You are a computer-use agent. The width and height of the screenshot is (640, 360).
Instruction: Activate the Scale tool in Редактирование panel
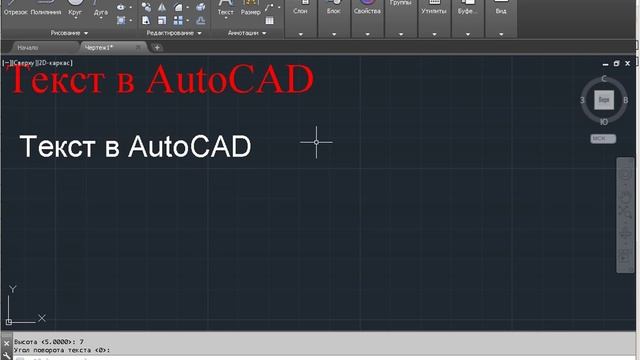162,20
